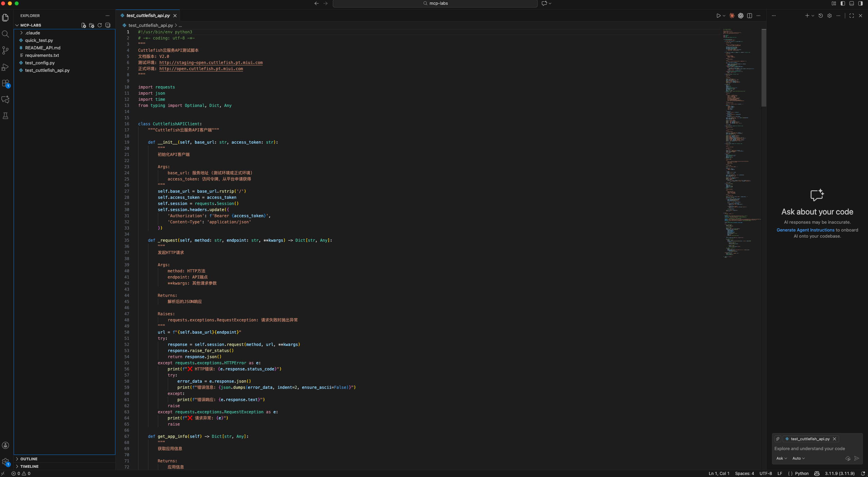Open the Testing flask view
The image size is (868, 477).
tap(5, 116)
